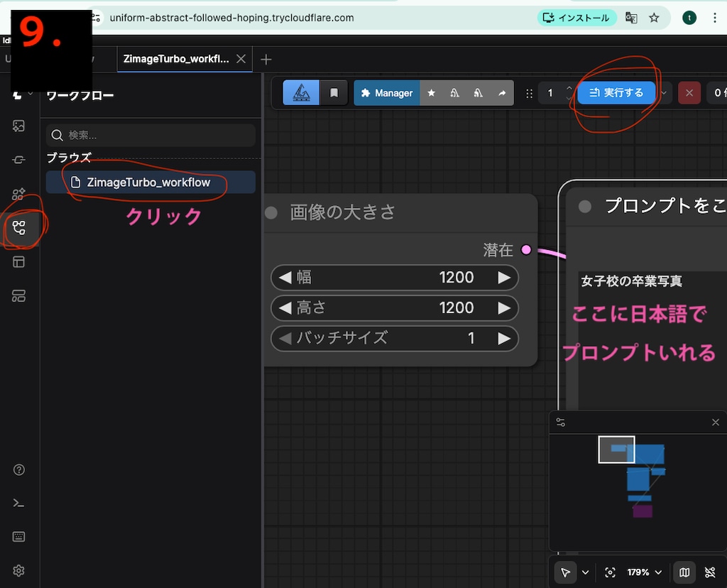The image size is (727, 588).
Task: Increase the batch count with the stepper arrow
Action: (568, 87)
